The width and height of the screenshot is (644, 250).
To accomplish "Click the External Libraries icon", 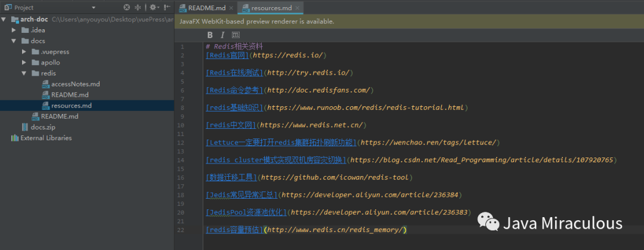I will point(15,138).
